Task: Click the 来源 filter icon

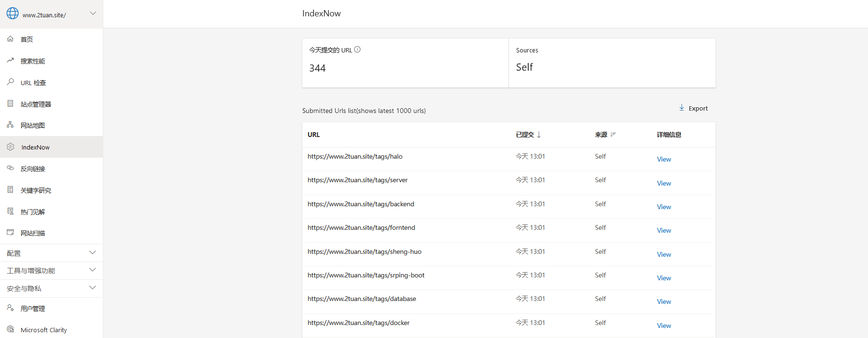Action: coord(613,134)
